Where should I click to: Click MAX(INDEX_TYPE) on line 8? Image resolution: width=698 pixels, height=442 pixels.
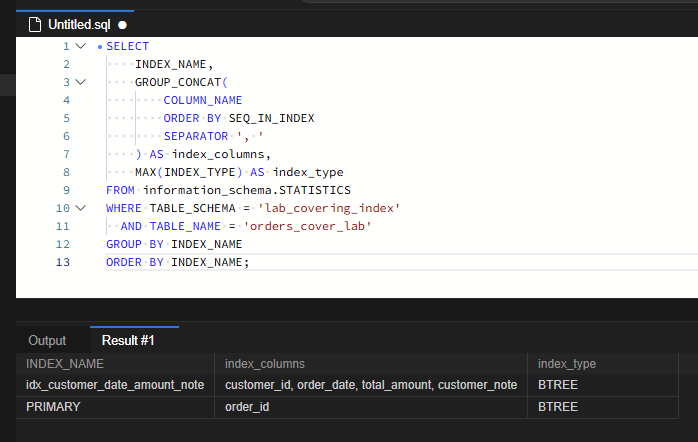click(189, 172)
